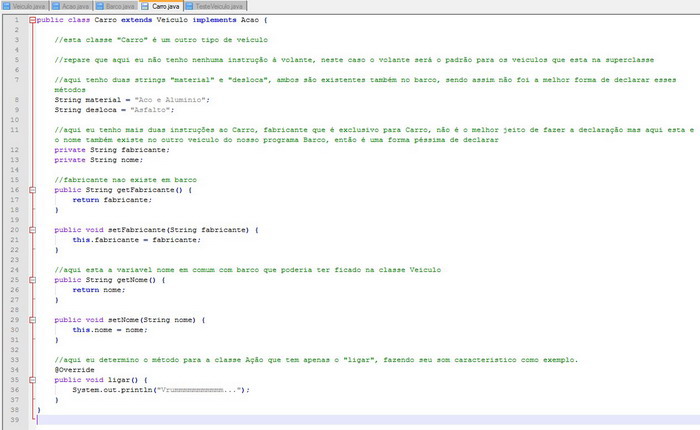
Task: Fold the setNome method block
Action: (x=31, y=319)
